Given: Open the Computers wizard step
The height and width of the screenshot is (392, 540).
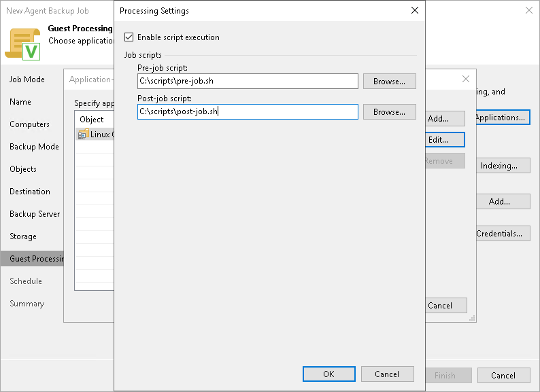Looking at the screenshot, I should [x=30, y=124].
